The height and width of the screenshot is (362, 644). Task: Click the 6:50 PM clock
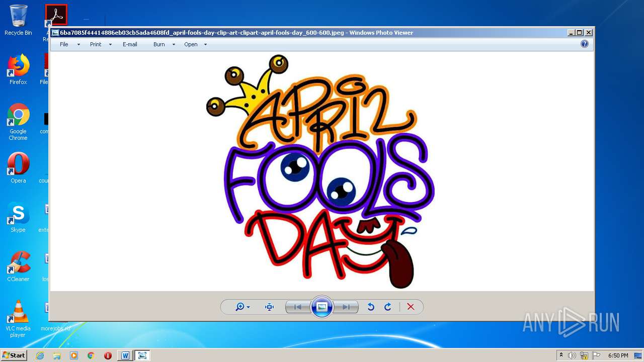(x=618, y=355)
